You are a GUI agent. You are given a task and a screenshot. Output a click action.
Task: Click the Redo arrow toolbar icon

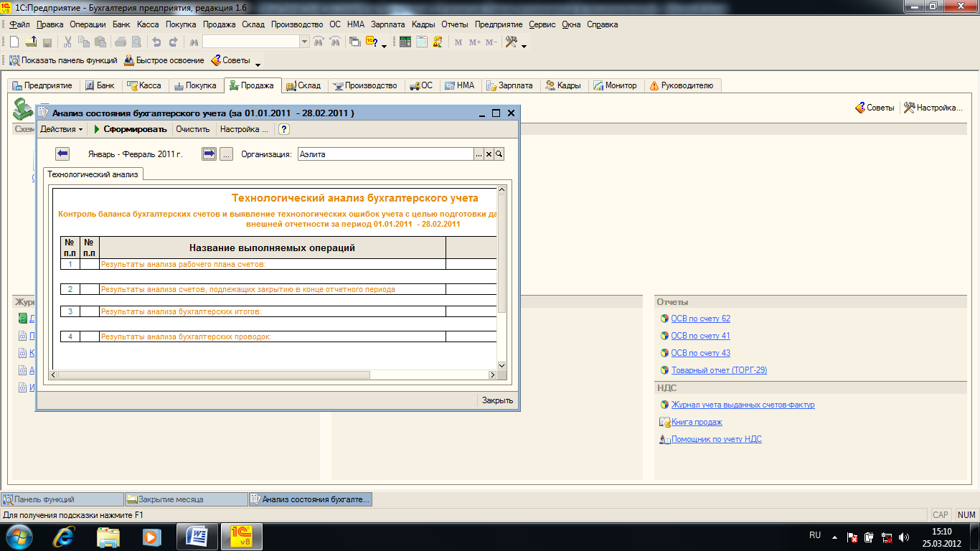173,42
